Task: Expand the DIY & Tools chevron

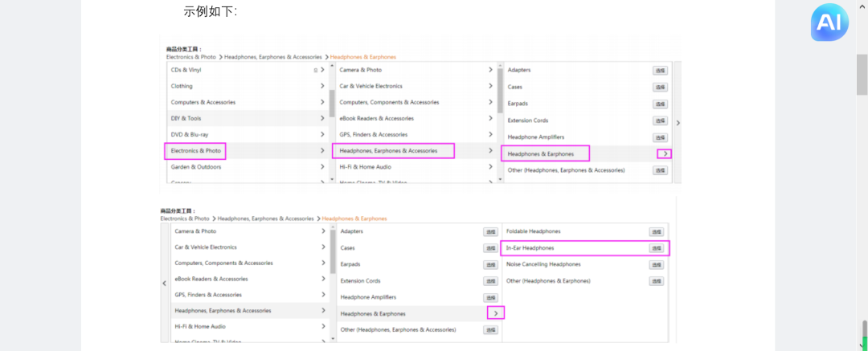Action: pyautogui.click(x=322, y=118)
